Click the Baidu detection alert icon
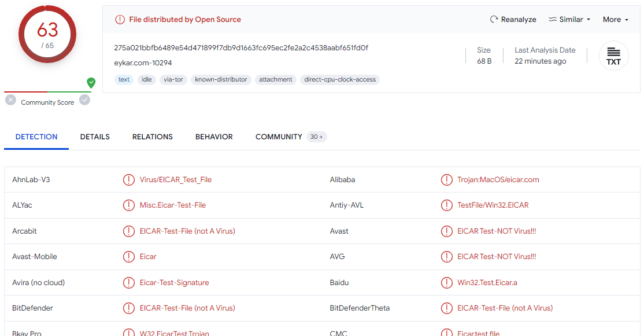The image size is (644, 336). click(x=446, y=283)
